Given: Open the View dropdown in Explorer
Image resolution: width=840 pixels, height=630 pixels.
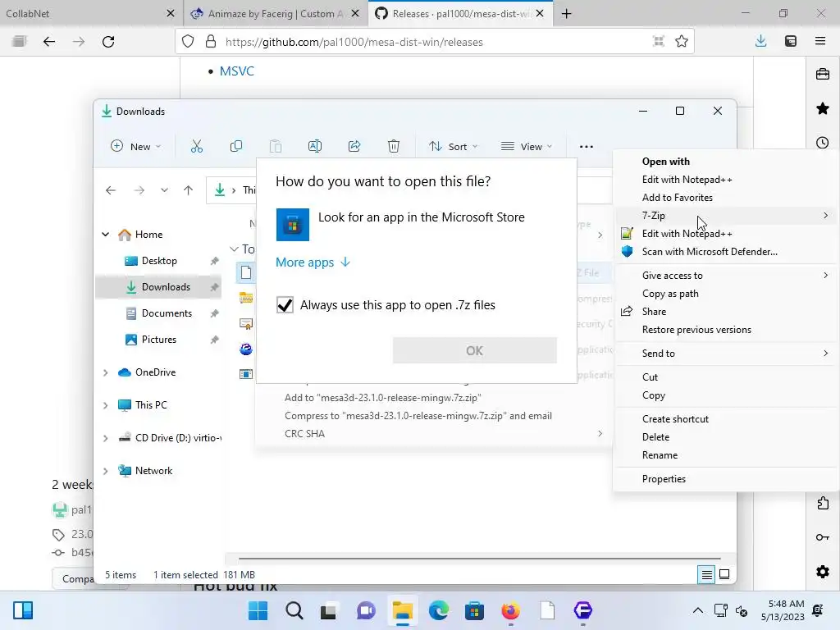Looking at the screenshot, I should pos(526,146).
